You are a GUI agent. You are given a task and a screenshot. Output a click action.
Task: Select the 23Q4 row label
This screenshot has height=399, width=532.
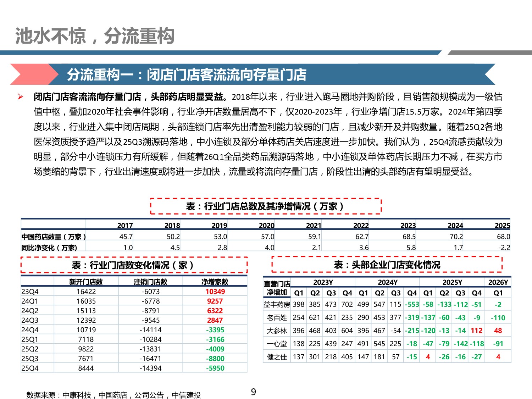point(30,292)
